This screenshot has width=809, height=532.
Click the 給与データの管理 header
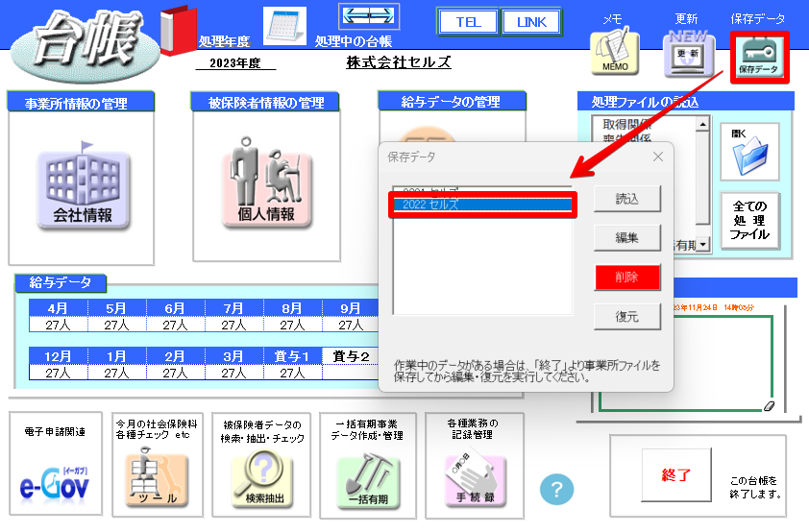pyautogui.click(x=452, y=102)
